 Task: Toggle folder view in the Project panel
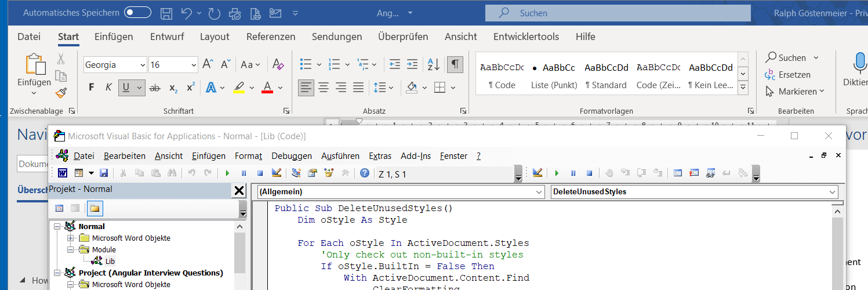[95, 208]
